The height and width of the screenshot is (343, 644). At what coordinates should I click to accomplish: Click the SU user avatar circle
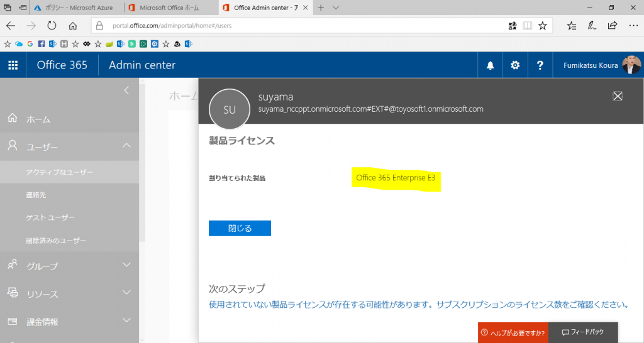(229, 109)
